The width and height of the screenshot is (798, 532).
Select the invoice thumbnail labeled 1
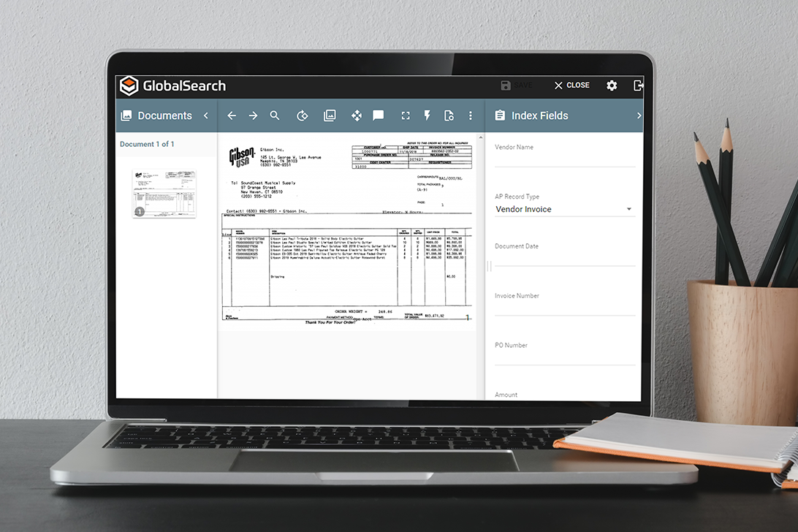(x=164, y=192)
